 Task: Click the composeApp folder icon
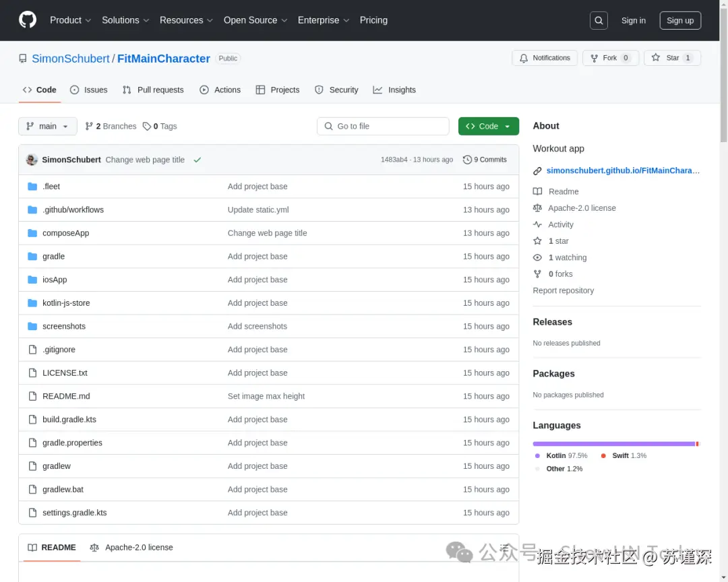32,232
